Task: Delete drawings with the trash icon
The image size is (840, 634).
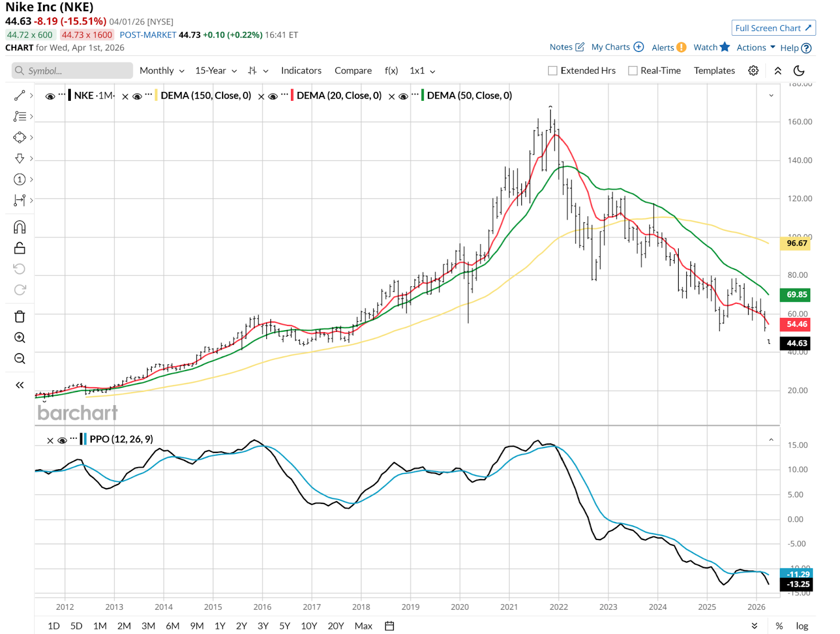Action: coord(19,316)
